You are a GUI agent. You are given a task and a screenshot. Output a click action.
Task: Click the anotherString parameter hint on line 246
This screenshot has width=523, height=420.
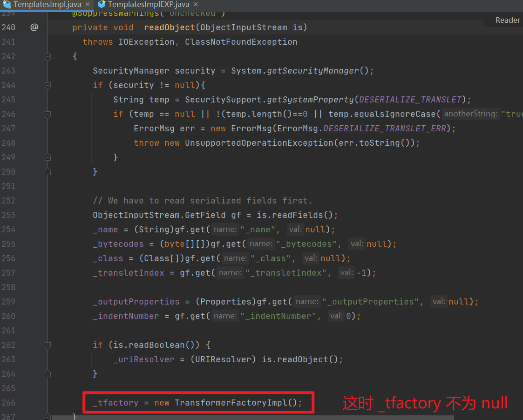[470, 114]
